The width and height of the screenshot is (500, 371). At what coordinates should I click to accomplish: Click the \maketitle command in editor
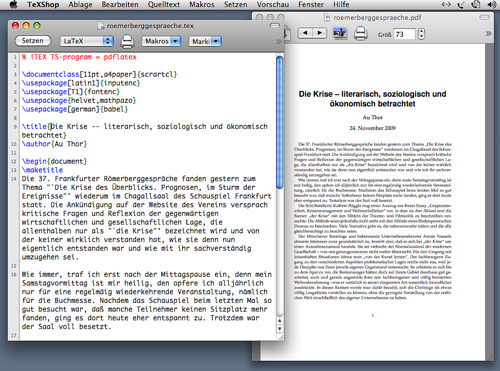click(x=42, y=170)
